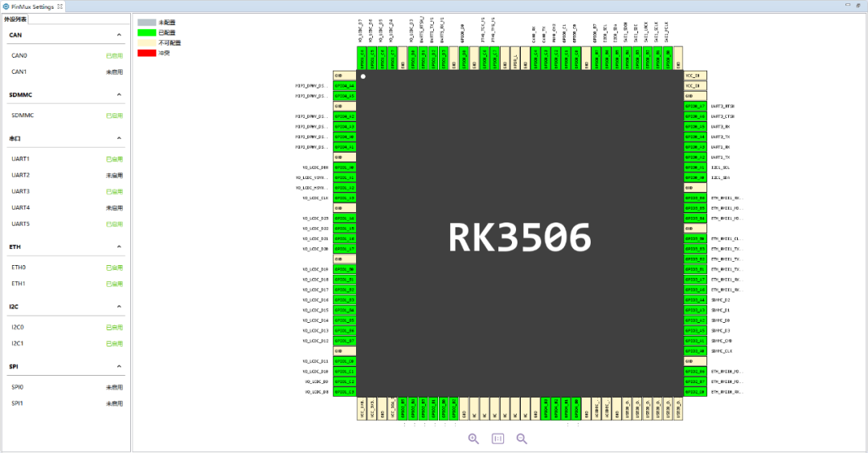The image size is (868, 453).
Task: Click the UART3_CTSN signal label
Action: [x=723, y=116]
